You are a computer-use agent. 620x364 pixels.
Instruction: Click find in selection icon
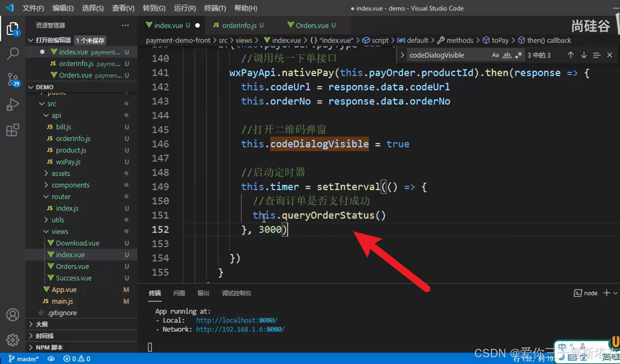596,55
